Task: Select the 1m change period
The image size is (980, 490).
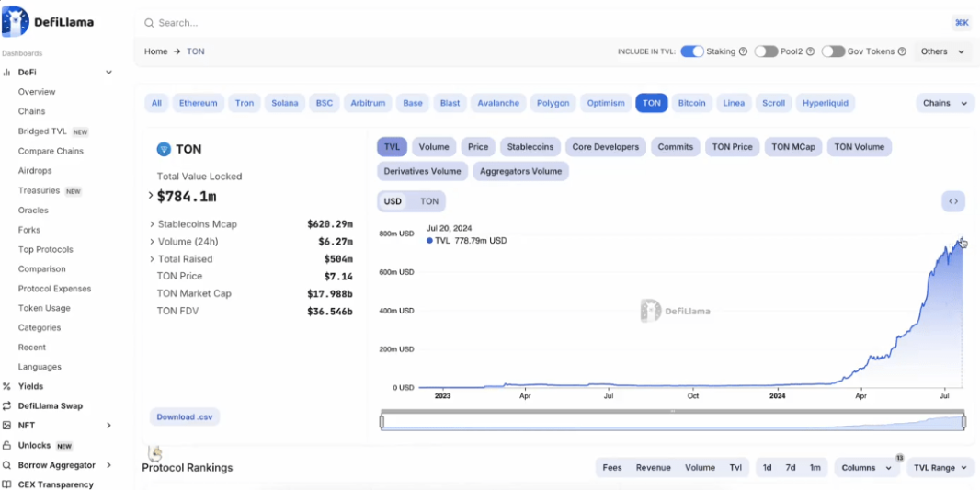Action: 815,468
